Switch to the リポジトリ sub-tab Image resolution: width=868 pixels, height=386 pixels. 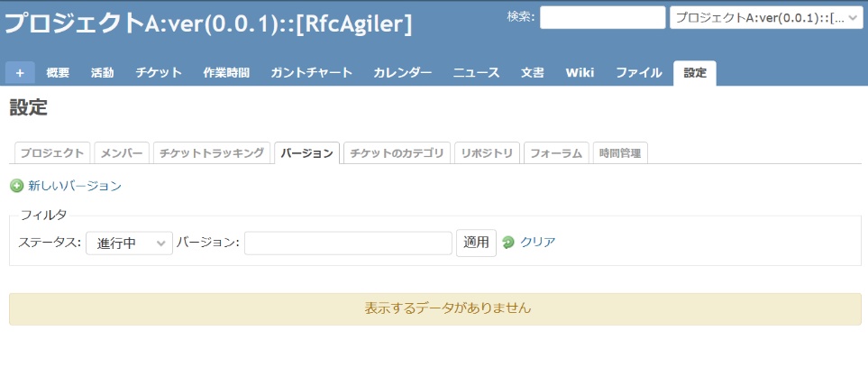coord(487,153)
